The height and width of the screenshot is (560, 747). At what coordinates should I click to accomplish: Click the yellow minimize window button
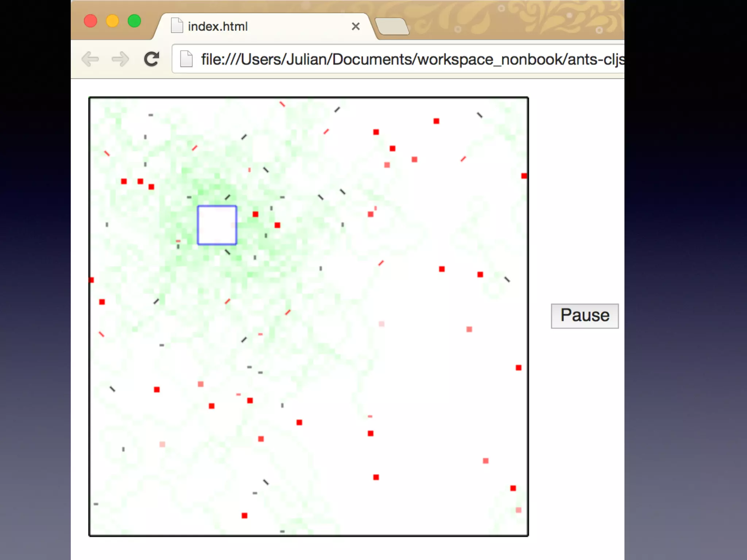click(x=112, y=21)
